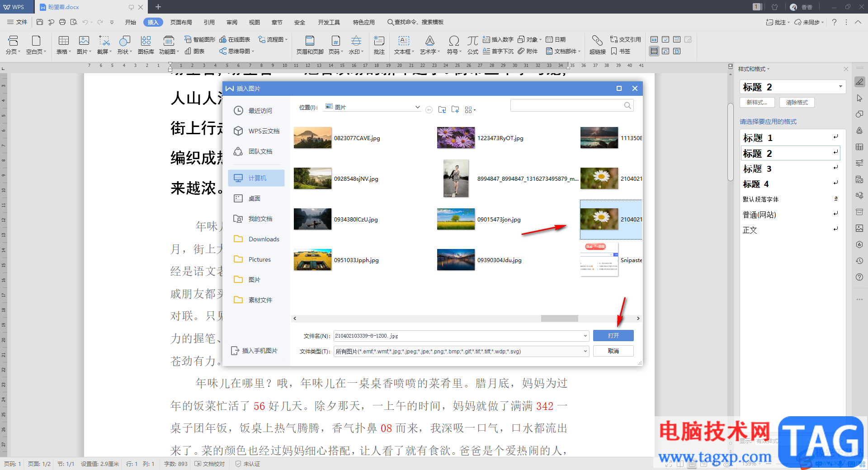Open the 文件 menu
868x470 pixels.
(x=17, y=22)
